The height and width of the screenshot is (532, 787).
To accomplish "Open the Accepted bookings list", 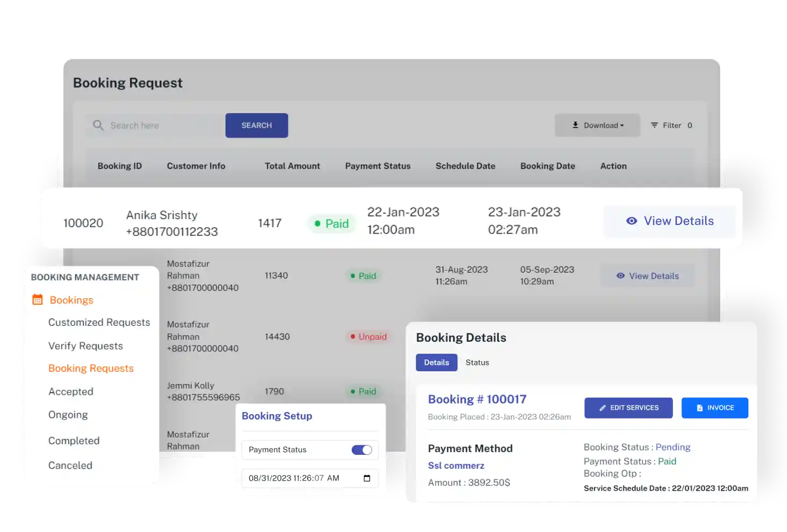I will [x=71, y=392].
